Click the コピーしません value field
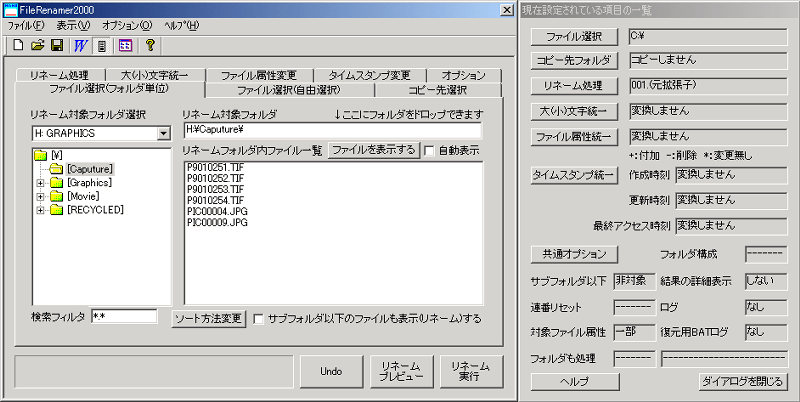 tap(708, 61)
